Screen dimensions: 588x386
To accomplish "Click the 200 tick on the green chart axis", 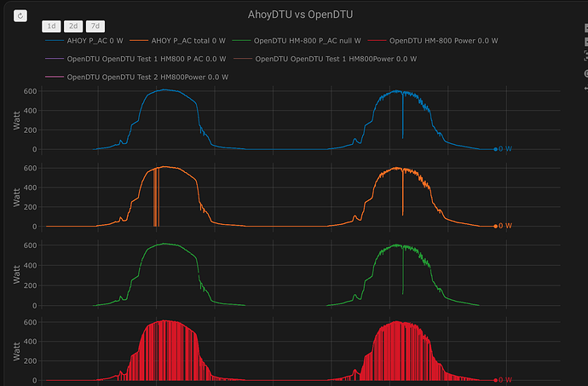I will pyautogui.click(x=30, y=285).
